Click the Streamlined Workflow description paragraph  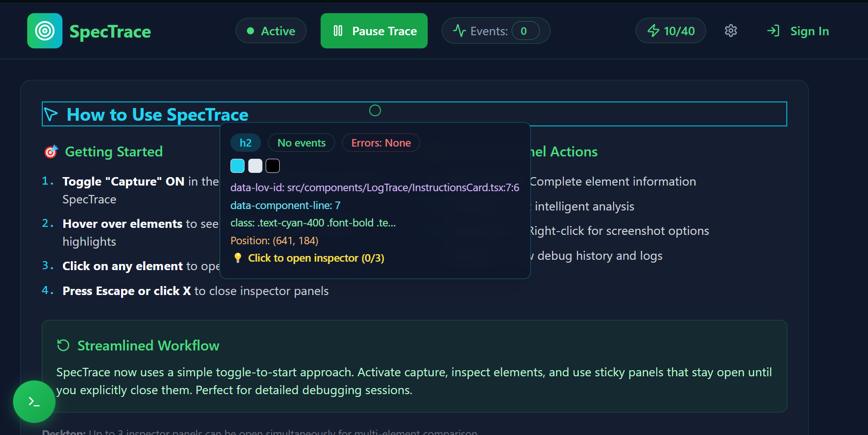pyautogui.click(x=414, y=381)
